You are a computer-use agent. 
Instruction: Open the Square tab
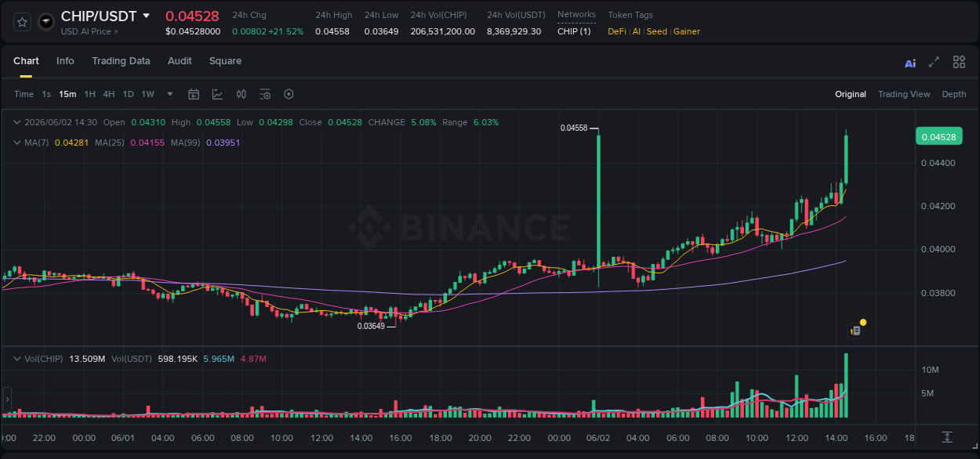(x=225, y=61)
